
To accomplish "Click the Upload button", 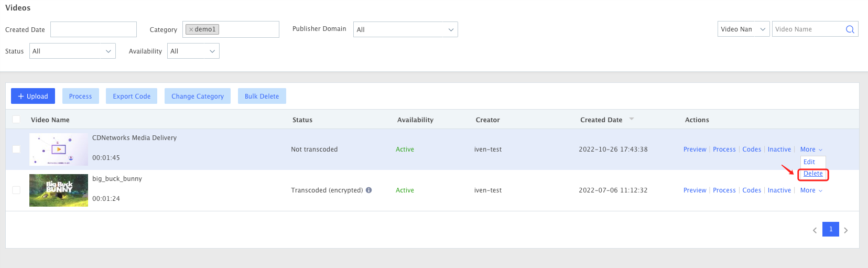I will point(33,96).
